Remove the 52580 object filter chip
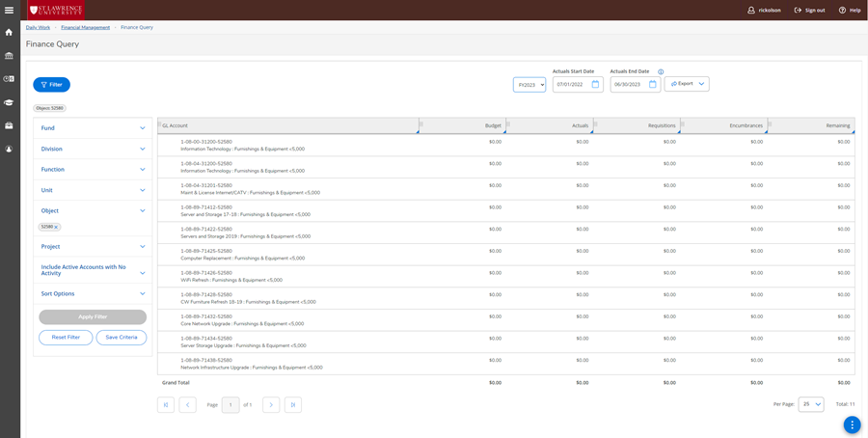This screenshot has height=438, width=868. 56,228
